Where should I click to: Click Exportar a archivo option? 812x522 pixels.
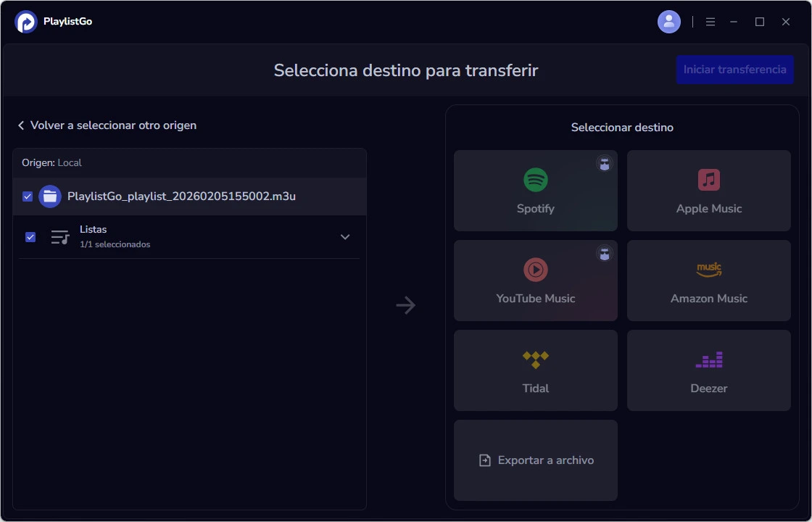(535, 460)
